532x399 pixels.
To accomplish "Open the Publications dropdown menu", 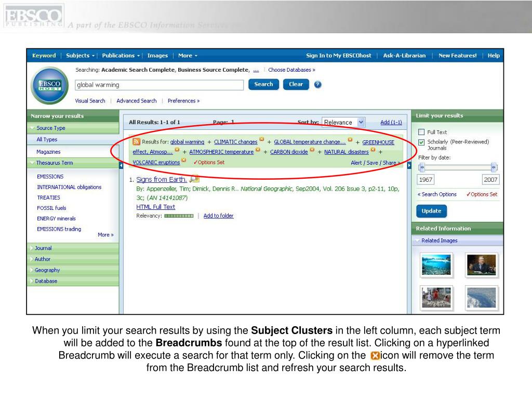I will 121,56.
